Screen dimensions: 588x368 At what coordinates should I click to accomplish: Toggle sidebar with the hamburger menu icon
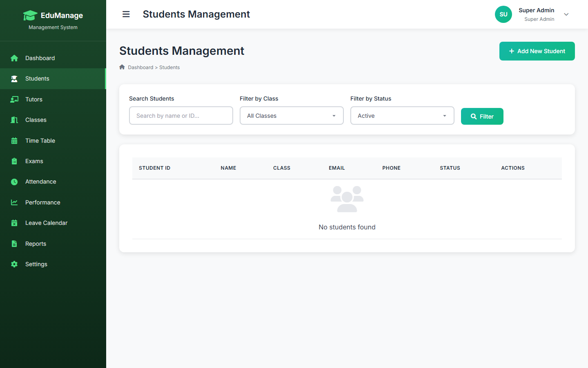click(x=126, y=14)
